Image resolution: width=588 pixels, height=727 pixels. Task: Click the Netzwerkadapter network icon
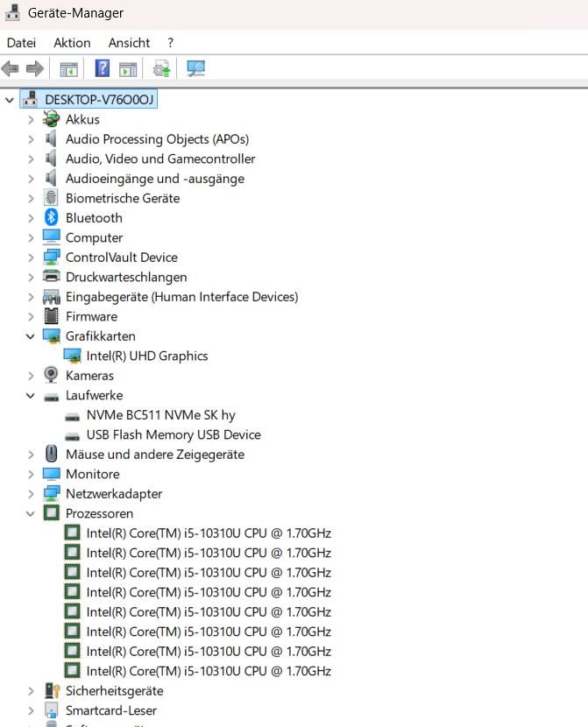coord(51,493)
